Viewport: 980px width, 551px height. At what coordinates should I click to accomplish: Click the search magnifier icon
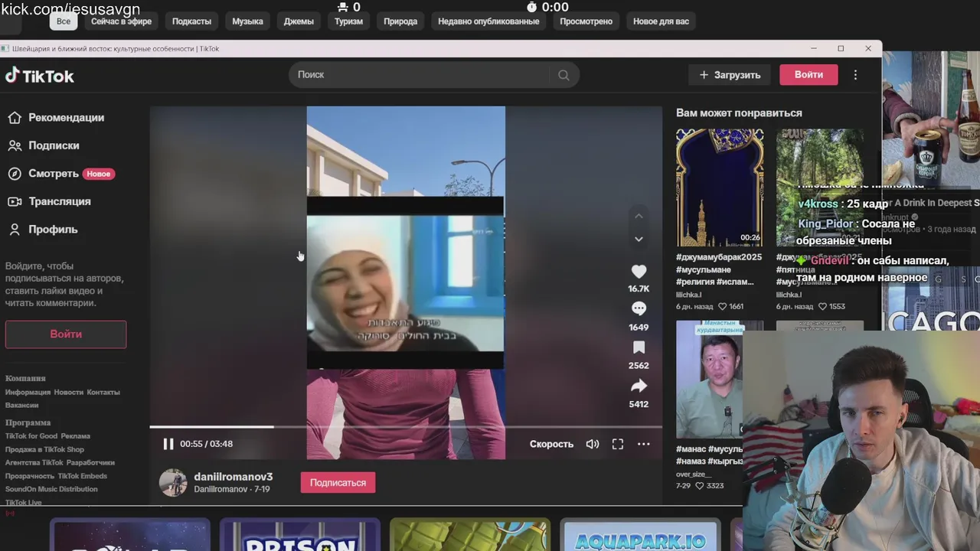coord(563,75)
